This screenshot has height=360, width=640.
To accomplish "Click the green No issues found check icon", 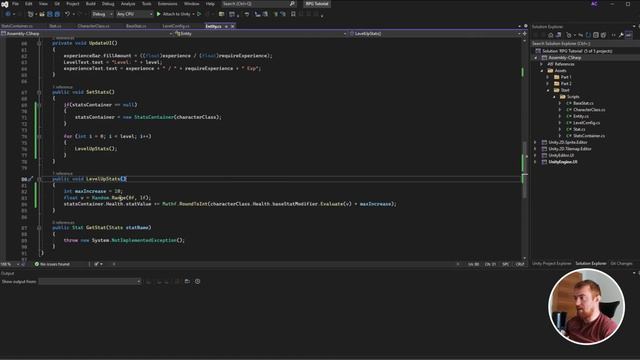I will pos(37,264).
